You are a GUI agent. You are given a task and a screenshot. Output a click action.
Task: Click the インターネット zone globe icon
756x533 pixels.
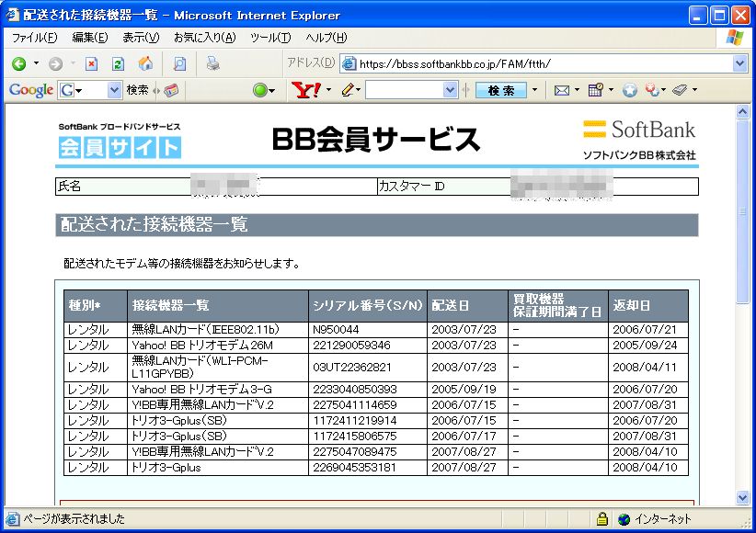point(624,519)
